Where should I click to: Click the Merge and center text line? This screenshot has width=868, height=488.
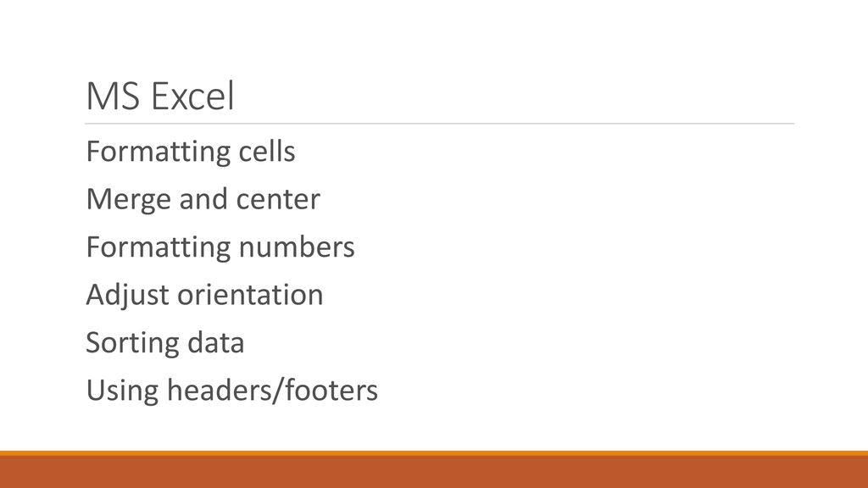(x=203, y=200)
